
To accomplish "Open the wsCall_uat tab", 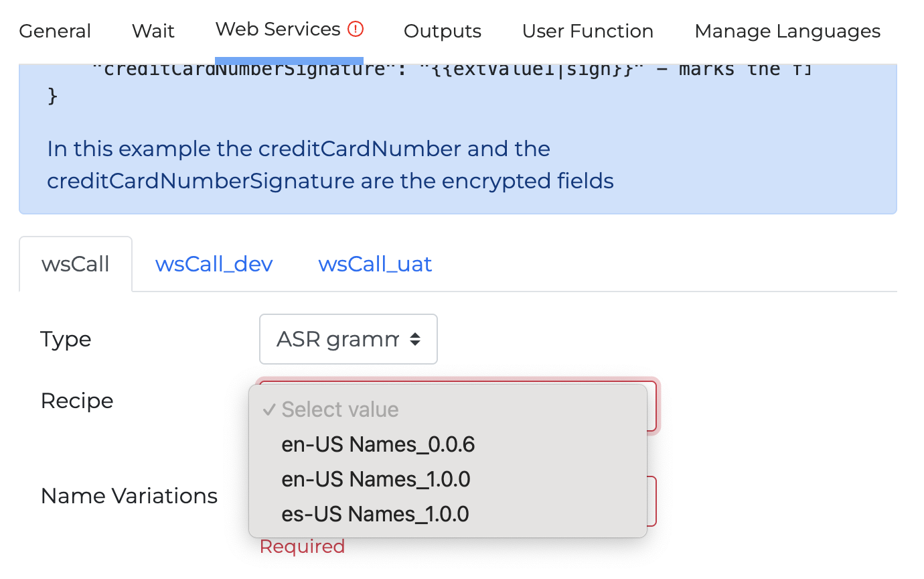I will (375, 264).
